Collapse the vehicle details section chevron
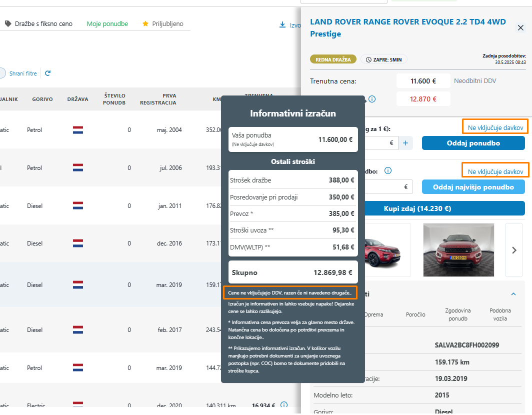Screen dimensions: 532x415 513,294
